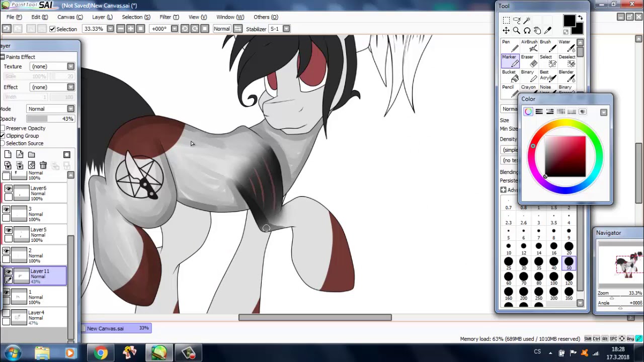Create a new linework layer
This screenshot has height=362, width=644.
point(20,155)
